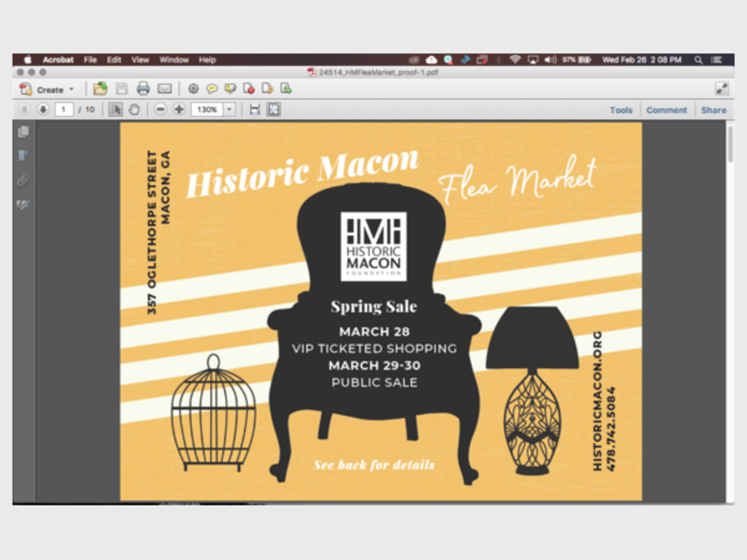This screenshot has height=560, width=747.
Task: Click the Historic Macon Foundation logo
Action: [374, 246]
